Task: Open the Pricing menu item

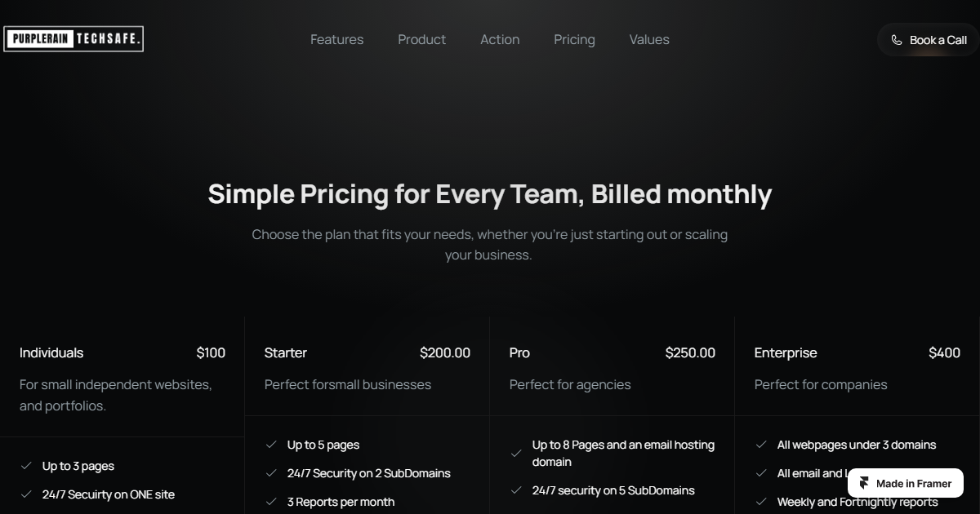Action: coord(574,39)
